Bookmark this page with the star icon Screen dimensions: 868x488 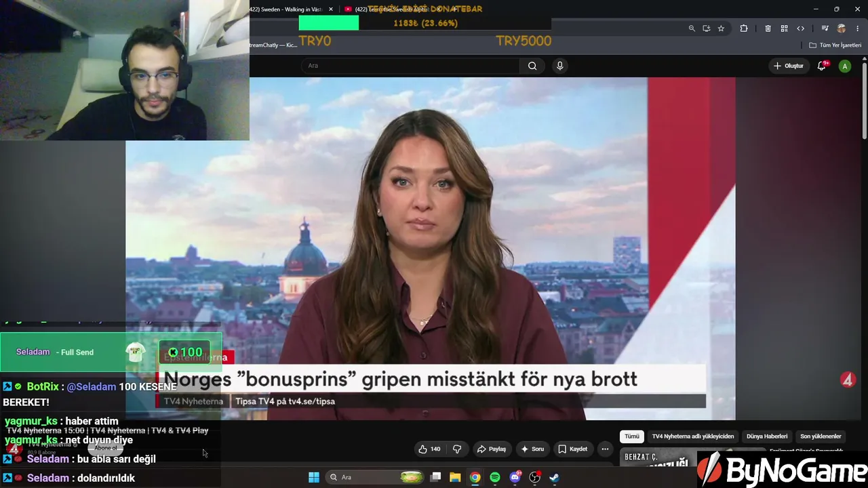(x=721, y=28)
